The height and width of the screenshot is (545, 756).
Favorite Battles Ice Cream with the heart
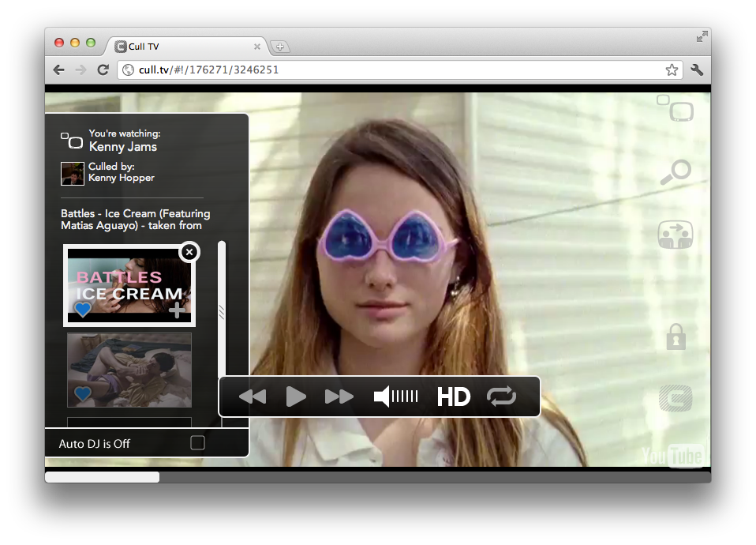82,309
